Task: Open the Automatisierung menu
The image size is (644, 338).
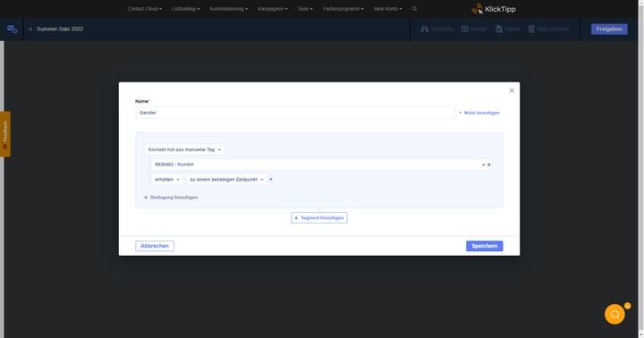Action: (228, 9)
